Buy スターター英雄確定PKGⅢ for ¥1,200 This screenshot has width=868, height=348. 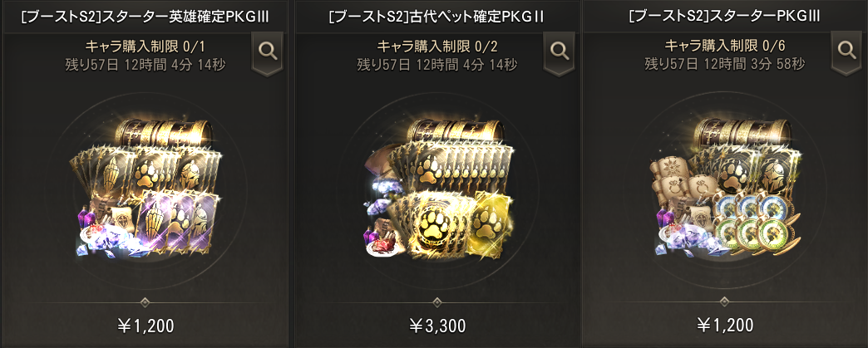146,326
